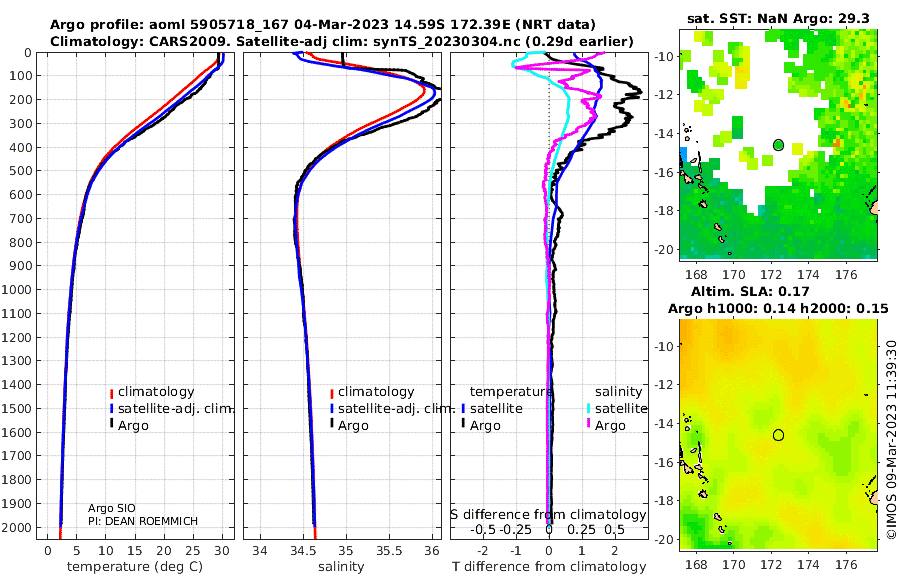Click temperature difference peak near 150 m depth
Viewport: 900px width, 580px height.
pyautogui.click(x=638, y=90)
